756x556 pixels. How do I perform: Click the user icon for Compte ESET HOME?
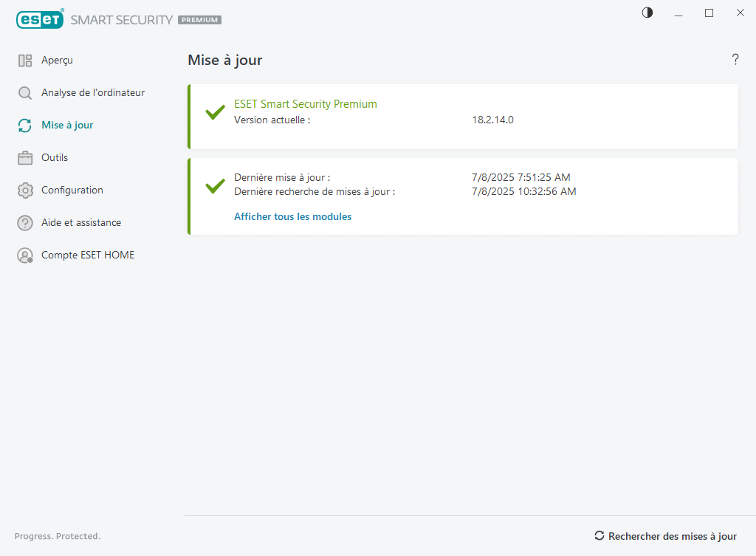tap(25, 255)
